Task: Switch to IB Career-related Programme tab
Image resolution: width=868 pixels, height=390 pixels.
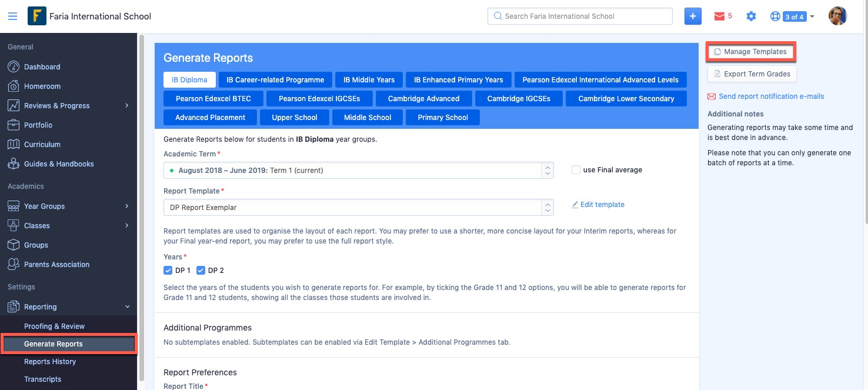Action: pos(275,80)
